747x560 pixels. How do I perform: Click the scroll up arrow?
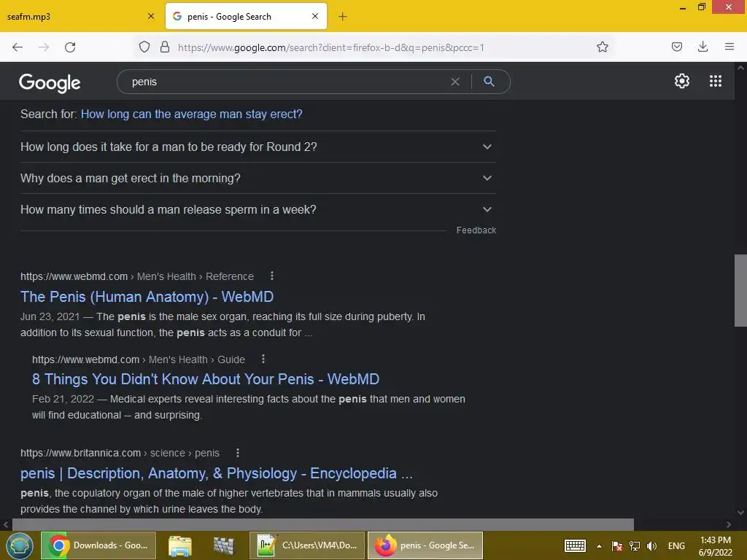pyautogui.click(x=740, y=68)
